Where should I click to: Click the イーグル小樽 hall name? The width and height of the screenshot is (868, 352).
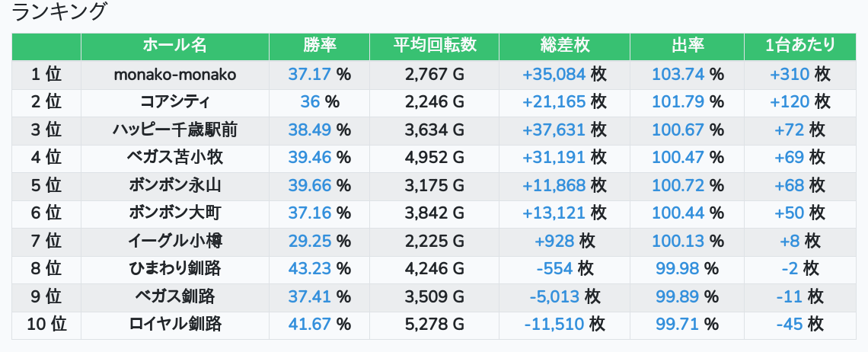(174, 242)
